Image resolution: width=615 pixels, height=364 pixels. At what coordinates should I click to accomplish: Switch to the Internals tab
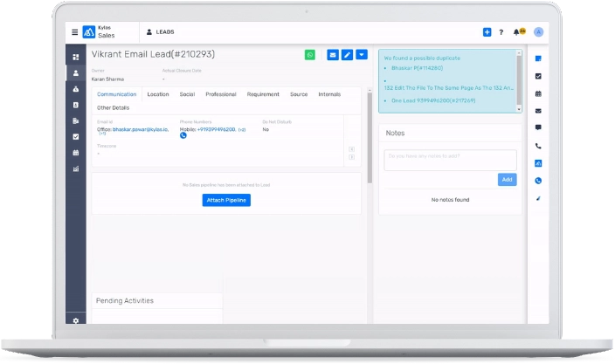[329, 94]
